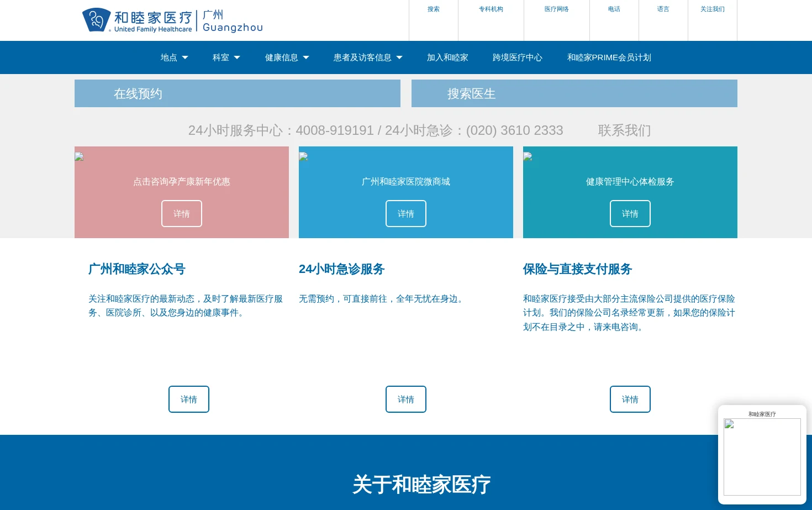Viewport: 812px width, 510px height.
Task: Click the 在线预约 banner button
Action: pos(238,93)
